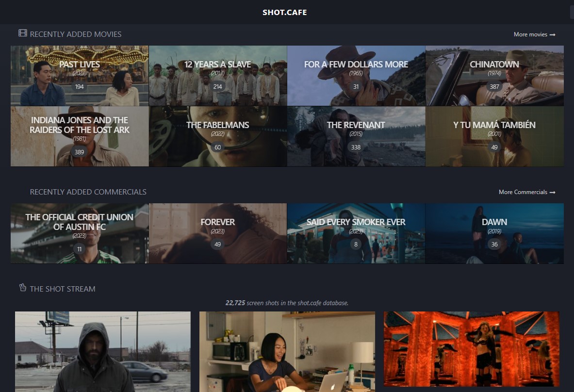Screen dimensions: 574x392
Task: Open the More movies link
Action: click(x=535, y=34)
